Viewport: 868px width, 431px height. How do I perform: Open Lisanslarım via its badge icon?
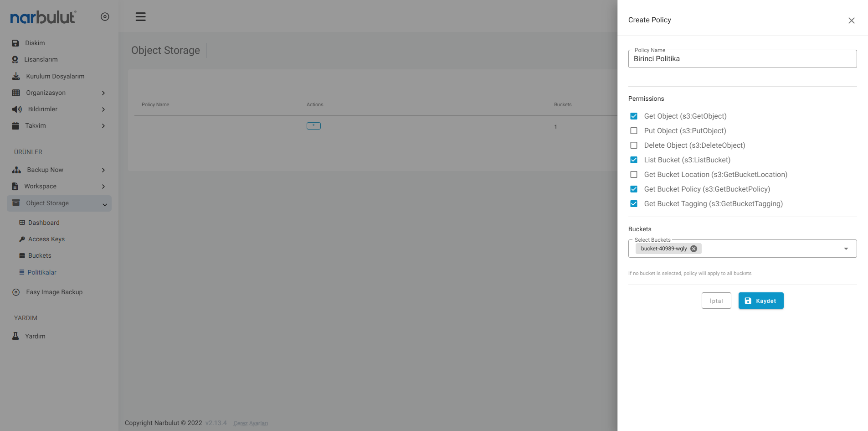pos(15,60)
